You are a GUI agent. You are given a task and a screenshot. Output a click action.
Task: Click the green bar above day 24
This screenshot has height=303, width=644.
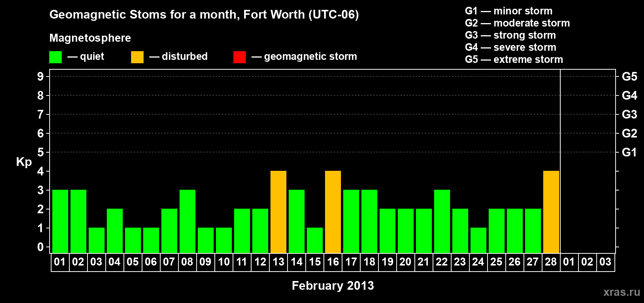(478, 240)
